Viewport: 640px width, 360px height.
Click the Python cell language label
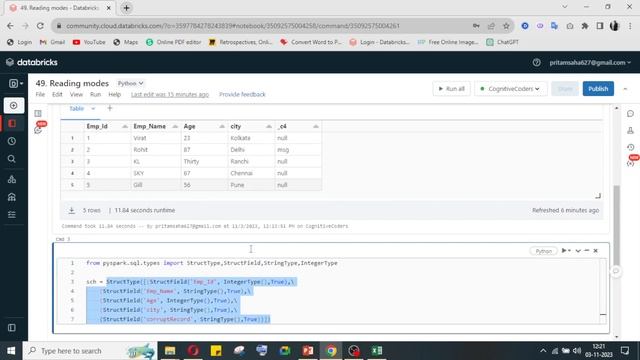[x=543, y=251]
